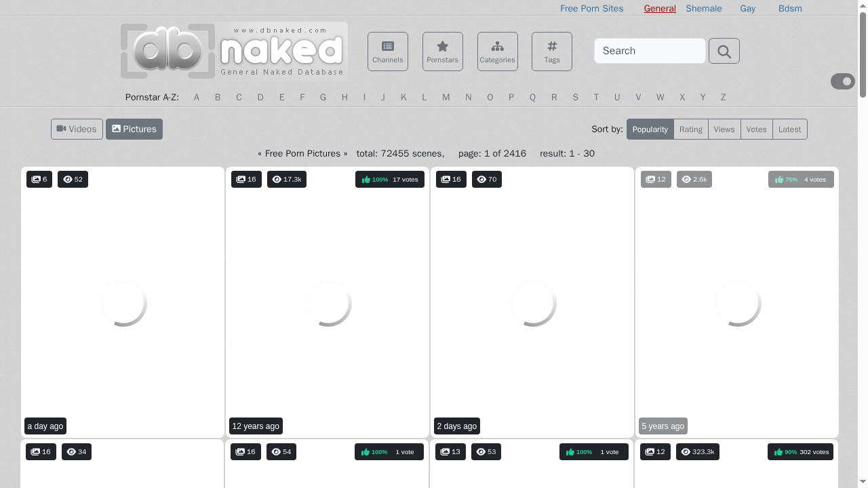
Task: Click the Free Porn Sites link
Action: (x=591, y=8)
